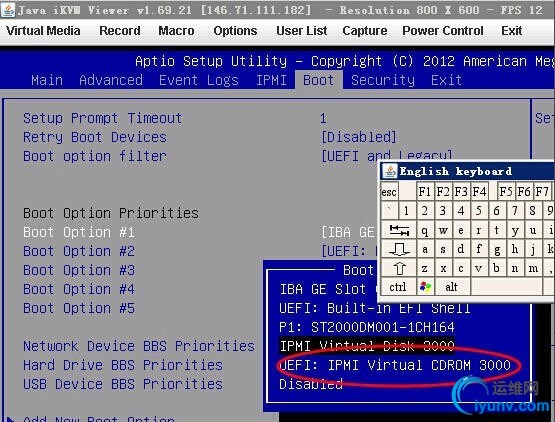Click the m key on virtual keyboard
The width and height of the screenshot is (555, 422).
pos(533,268)
